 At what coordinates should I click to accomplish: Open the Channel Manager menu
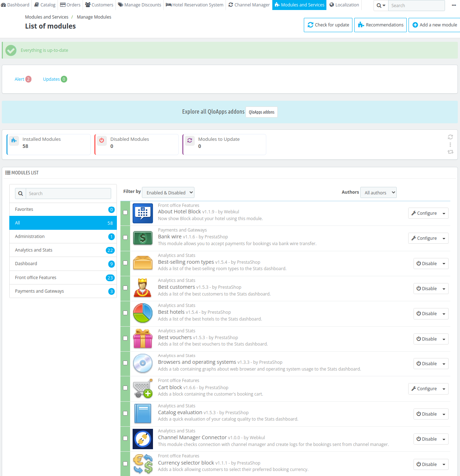coord(249,5)
